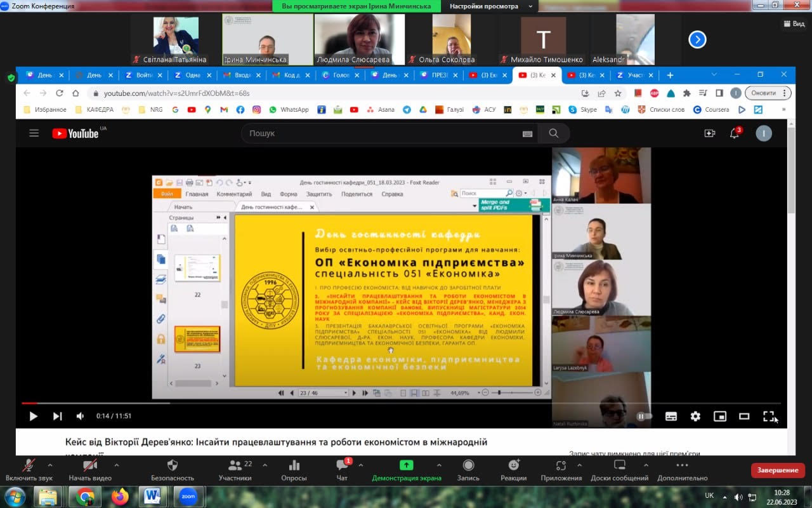Expand share screen options arrow in Zoom
Image resolution: width=812 pixels, height=508 pixels.
click(x=440, y=465)
